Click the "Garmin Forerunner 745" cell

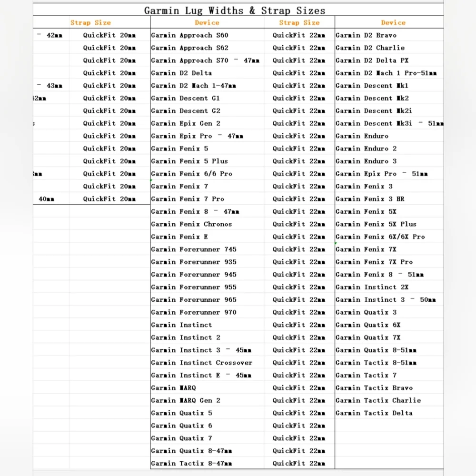pos(208,249)
